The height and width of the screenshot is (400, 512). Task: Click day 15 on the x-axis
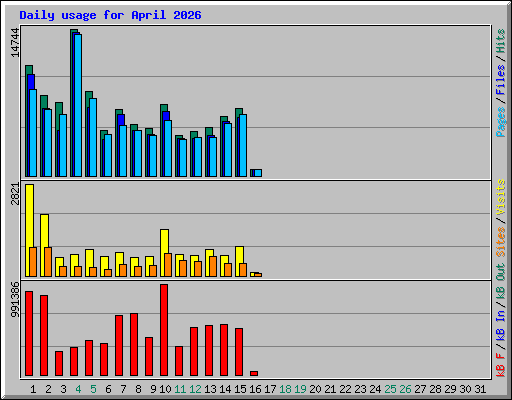pos(240,389)
